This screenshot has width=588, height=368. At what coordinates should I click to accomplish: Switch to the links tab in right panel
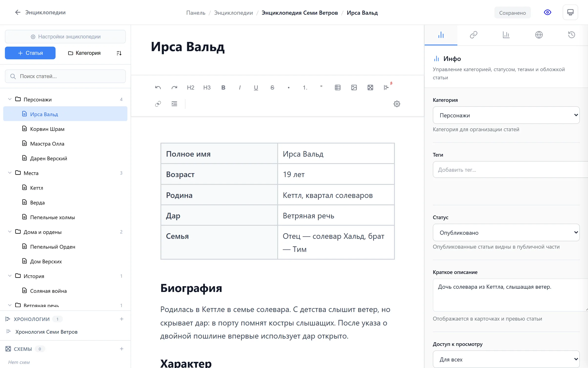tap(473, 35)
